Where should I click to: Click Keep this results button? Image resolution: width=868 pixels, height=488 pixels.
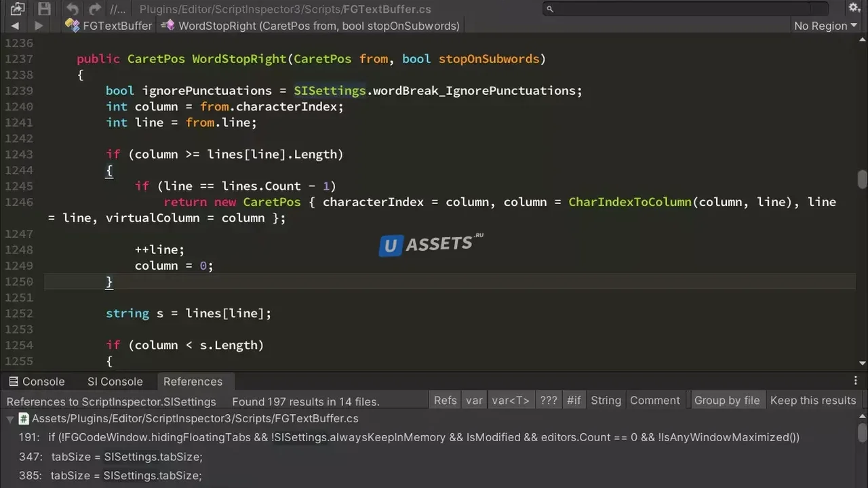(813, 401)
